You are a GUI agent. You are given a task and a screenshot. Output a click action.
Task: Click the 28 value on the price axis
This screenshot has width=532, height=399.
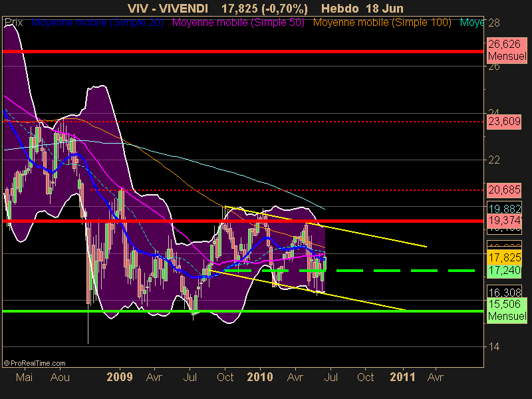494,23
